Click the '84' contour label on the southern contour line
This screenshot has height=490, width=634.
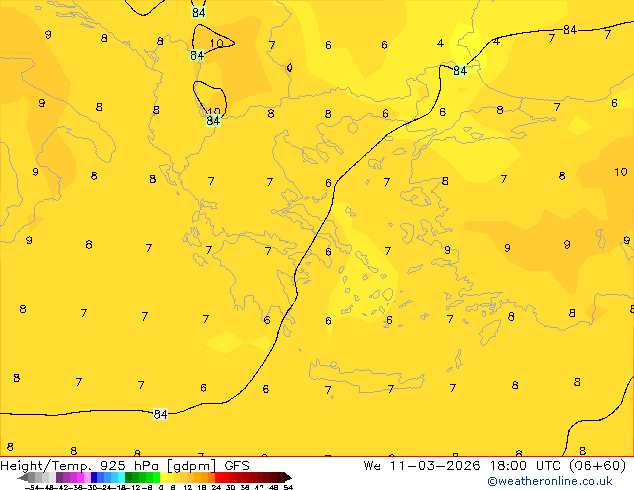point(161,414)
